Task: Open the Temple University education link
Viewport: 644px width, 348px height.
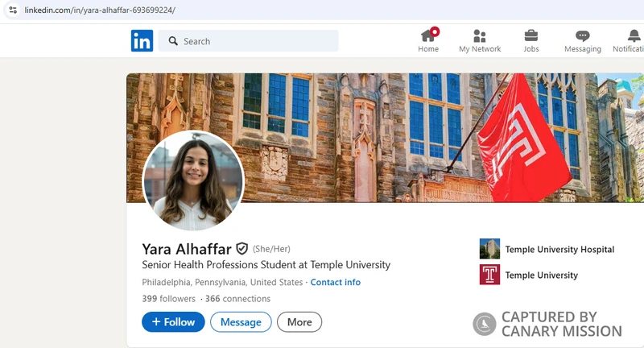Action: tap(541, 275)
